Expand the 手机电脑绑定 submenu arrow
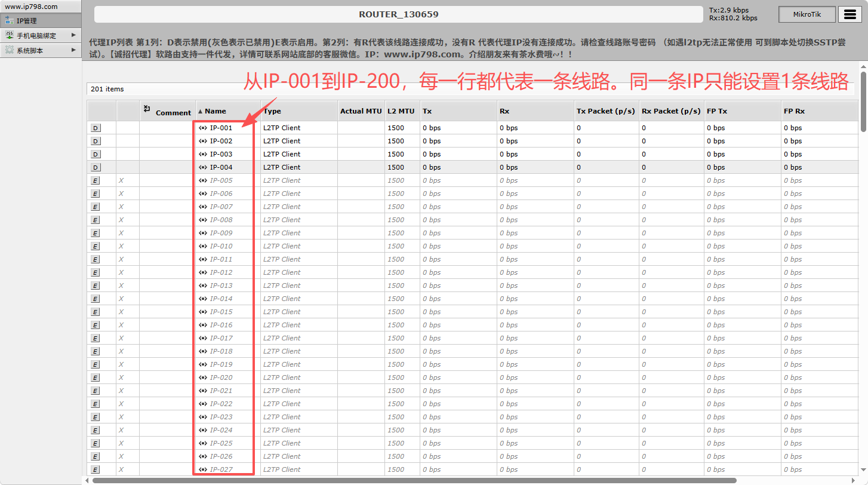Viewport: 868px width, 485px height. [x=73, y=35]
